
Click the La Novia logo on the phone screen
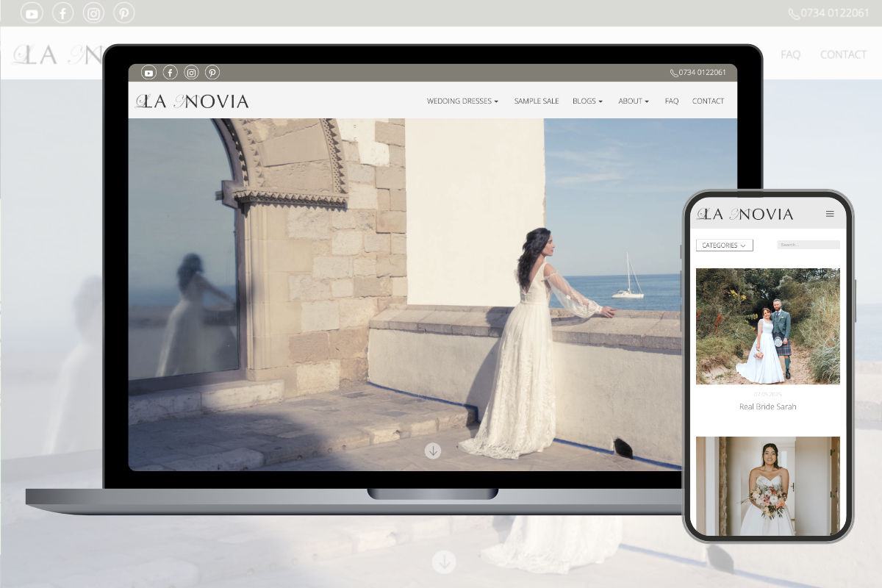[745, 214]
